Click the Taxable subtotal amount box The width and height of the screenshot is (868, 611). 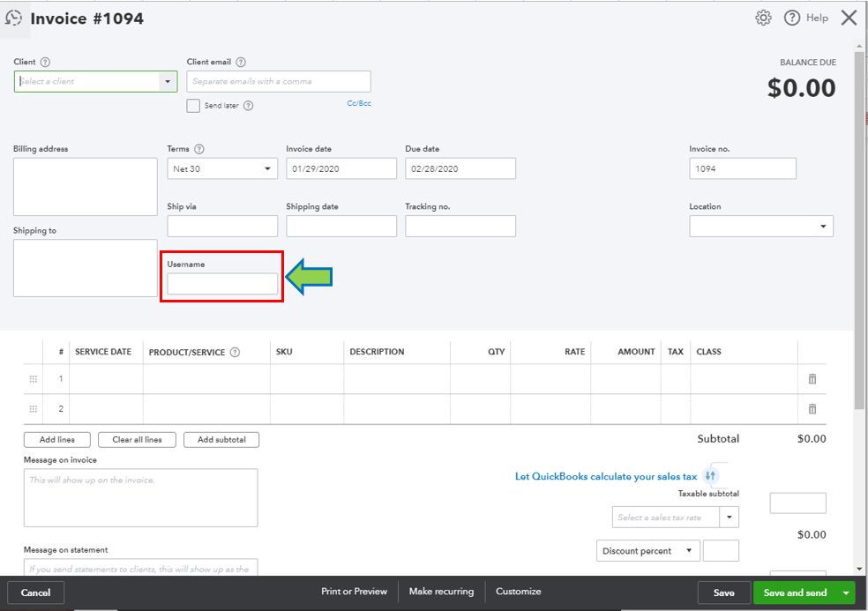click(x=798, y=503)
